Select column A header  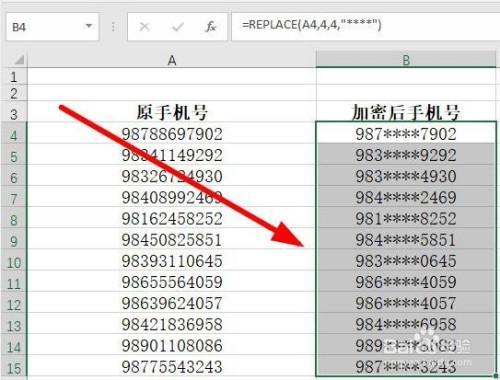[x=172, y=60]
